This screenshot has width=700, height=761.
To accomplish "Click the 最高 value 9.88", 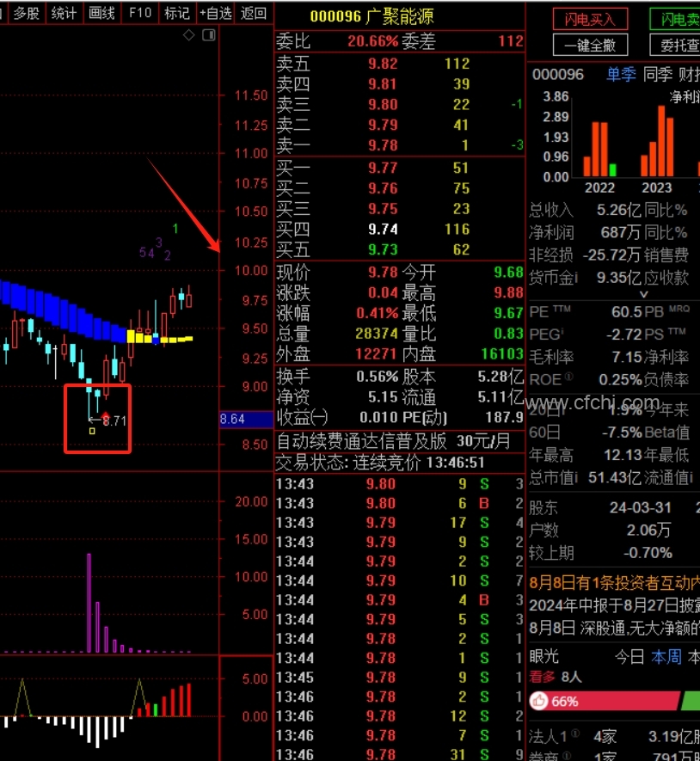I will tap(509, 292).
